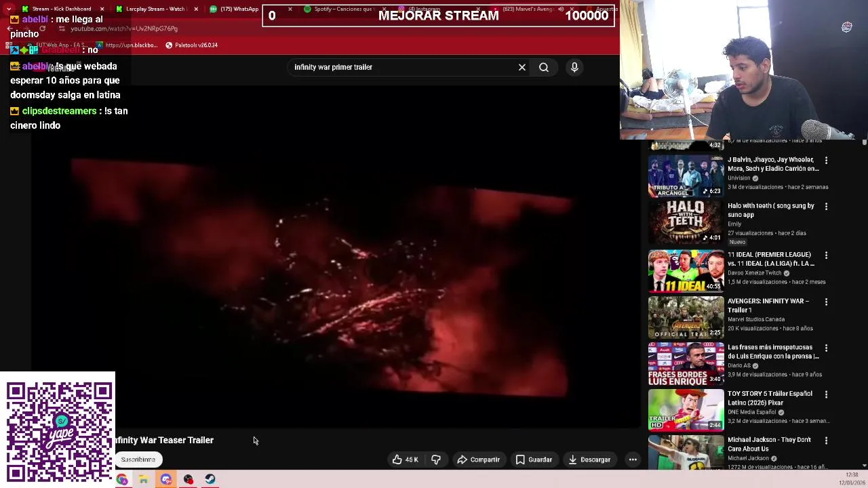Screen dimensions: 868x488
Task: Click title 'Halo with teeth ( song sung by suno app'
Action: pos(771,210)
